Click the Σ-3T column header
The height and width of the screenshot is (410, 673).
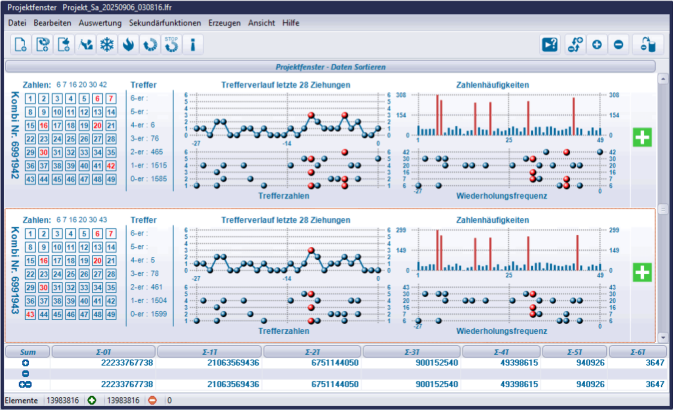pyautogui.click(x=412, y=352)
